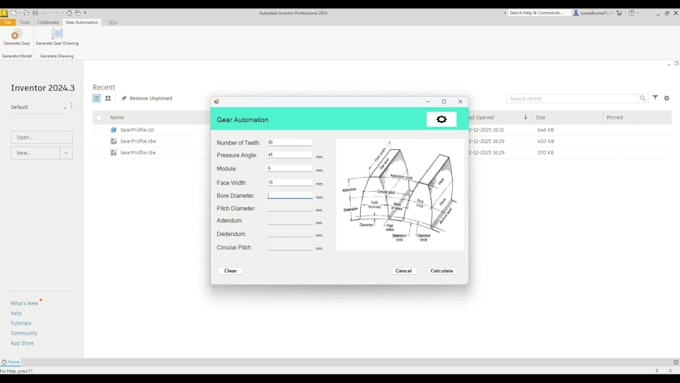Click the Open... button in sidebar
680x383 pixels.
(42, 137)
